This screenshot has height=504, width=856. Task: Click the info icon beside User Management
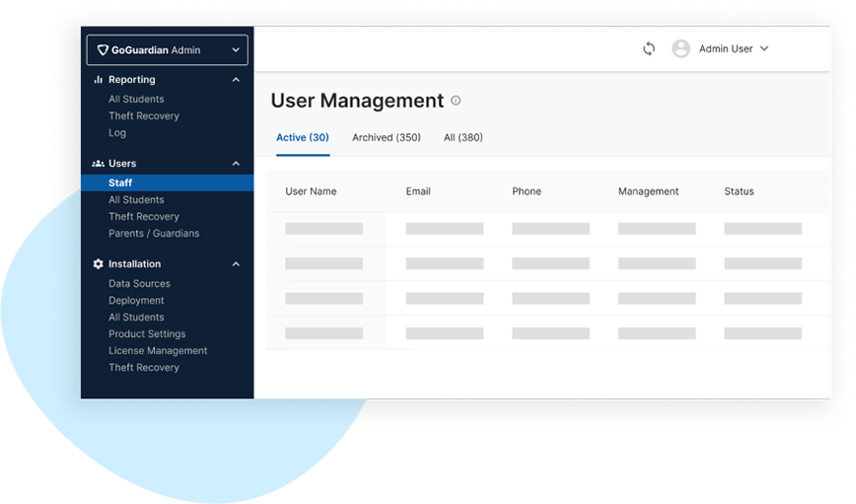click(x=456, y=101)
